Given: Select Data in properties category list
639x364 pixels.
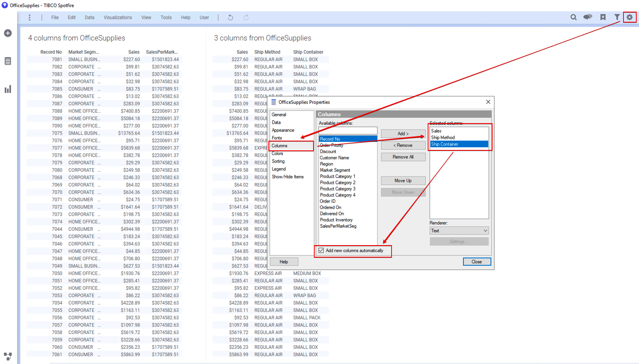Looking at the screenshot, I should [x=276, y=122].
